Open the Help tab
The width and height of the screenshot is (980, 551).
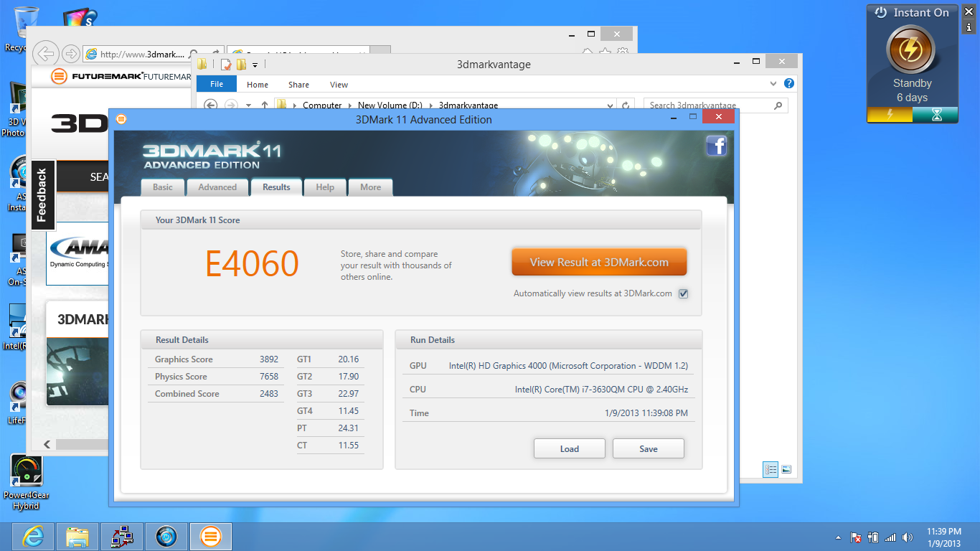(x=325, y=187)
